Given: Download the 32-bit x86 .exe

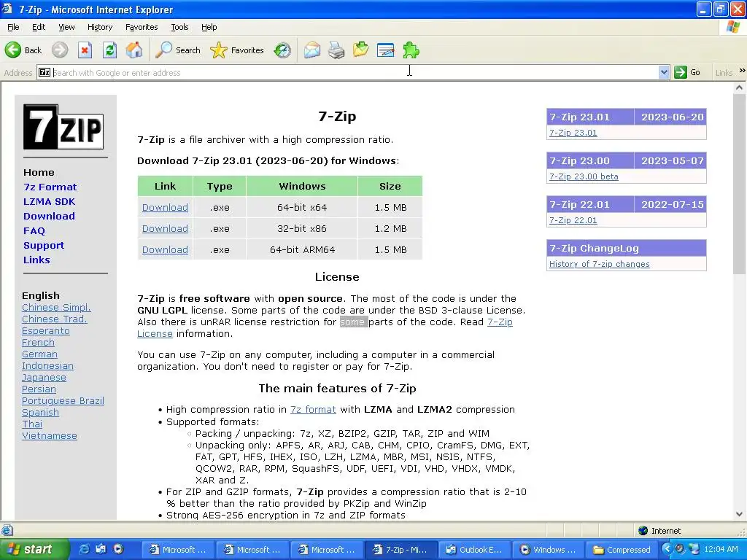Looking at the screenshot, I should 165,228.
